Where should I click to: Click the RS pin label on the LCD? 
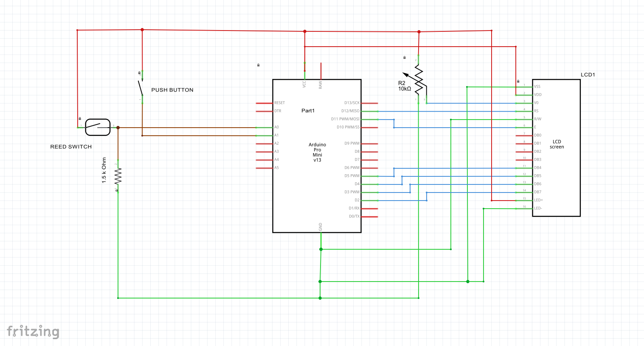click(x=536, y=111)
